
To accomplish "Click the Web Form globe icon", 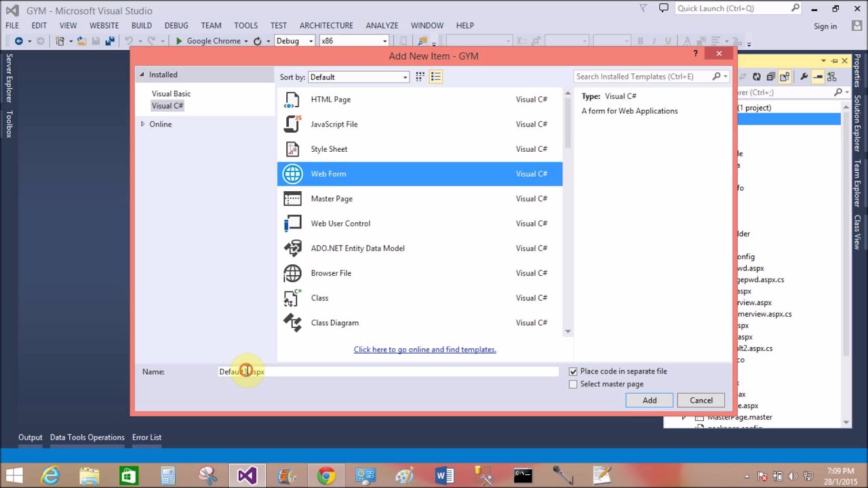I will 292,174.
